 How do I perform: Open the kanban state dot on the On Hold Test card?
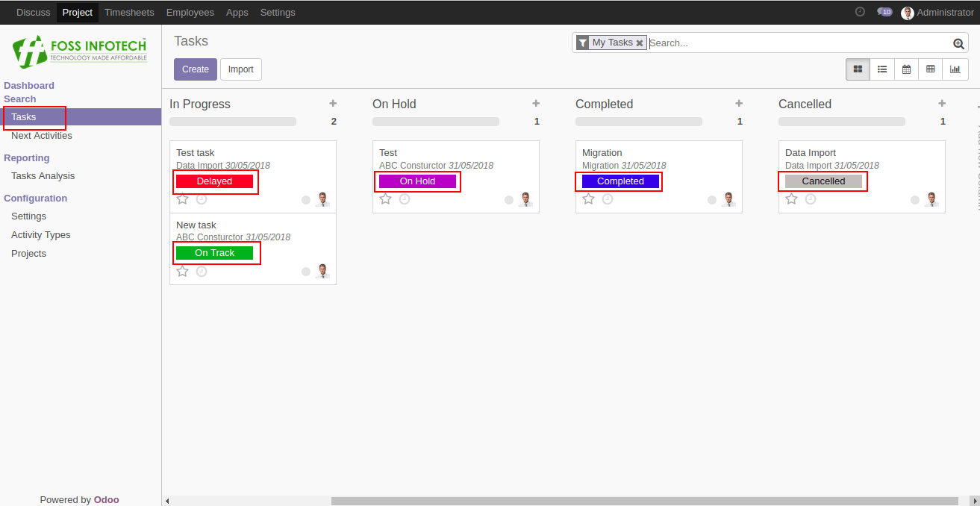point(509,200)
